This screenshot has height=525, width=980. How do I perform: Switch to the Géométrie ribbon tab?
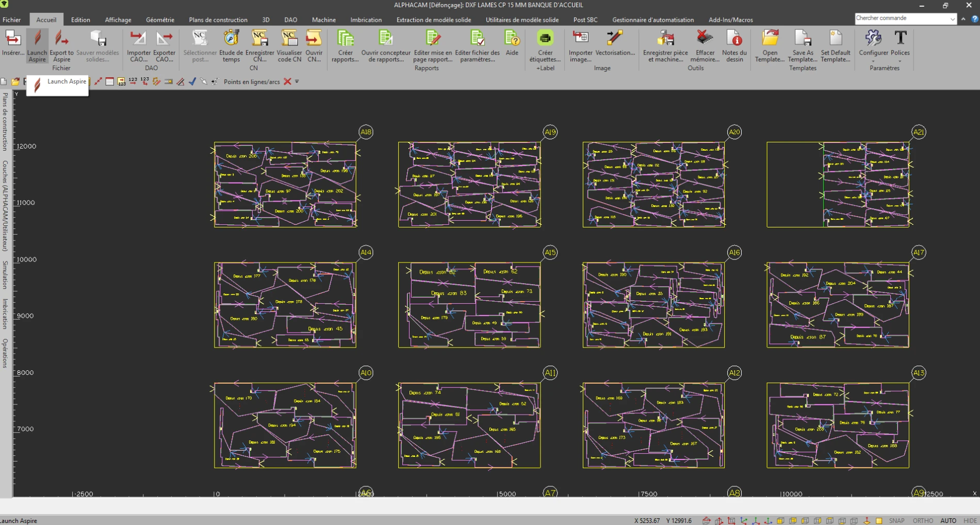tap(160, 20)
